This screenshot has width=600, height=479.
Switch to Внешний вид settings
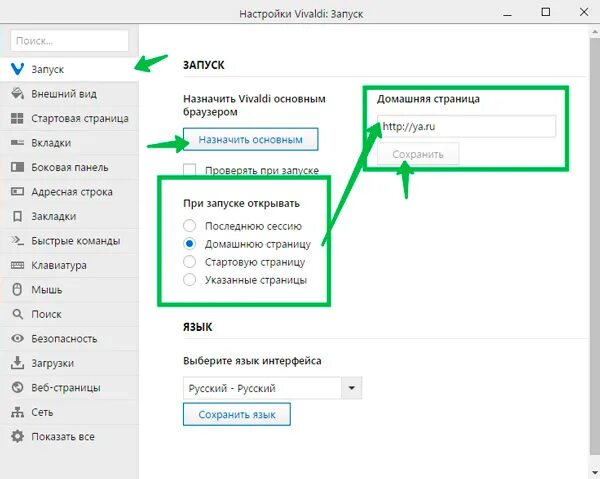(69, 94)
